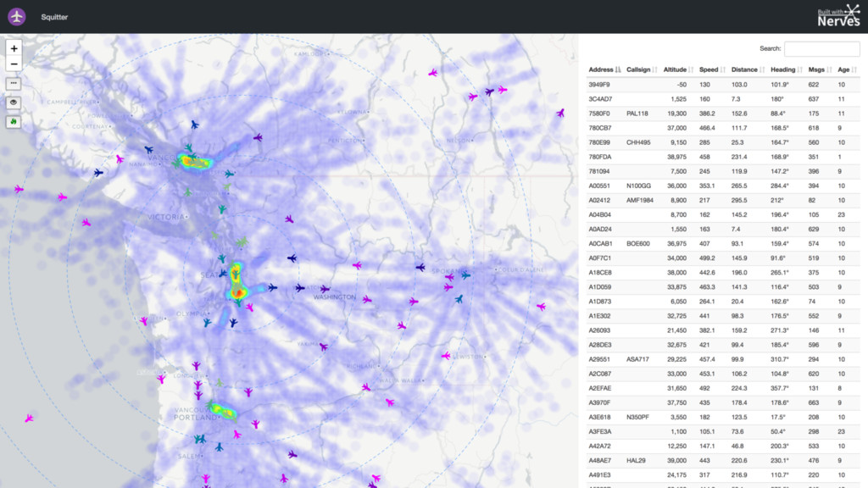This screenshot has height=488, width=868.
Task: Click callsign HAL29 in the table
Action: pyautogui.click(x=636, y=460)
